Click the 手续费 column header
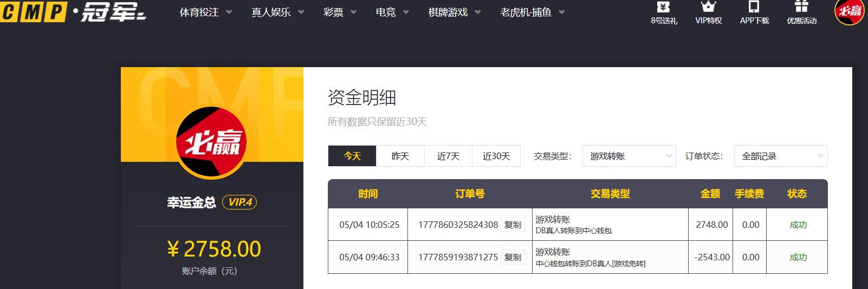This screenshot has height=289, width=868. 749,194
